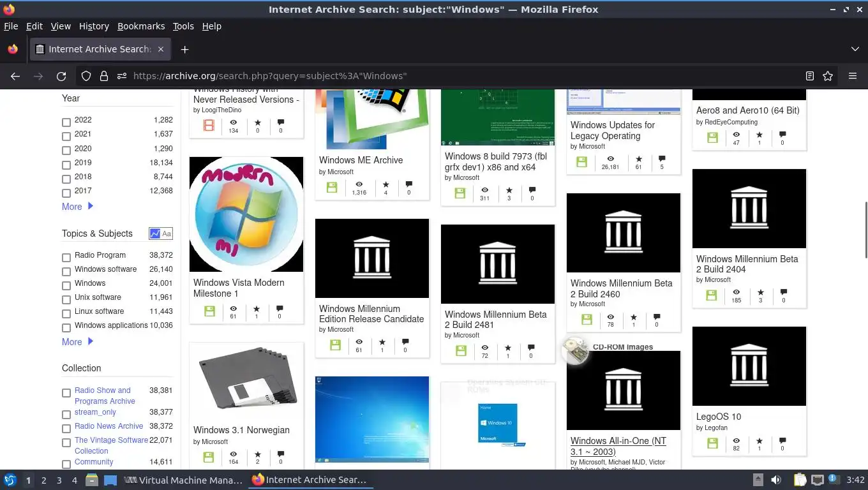This screenshot has width=868, height=490.
Task: Toggle reader view icon in address bar
Action: click(810, 76)
